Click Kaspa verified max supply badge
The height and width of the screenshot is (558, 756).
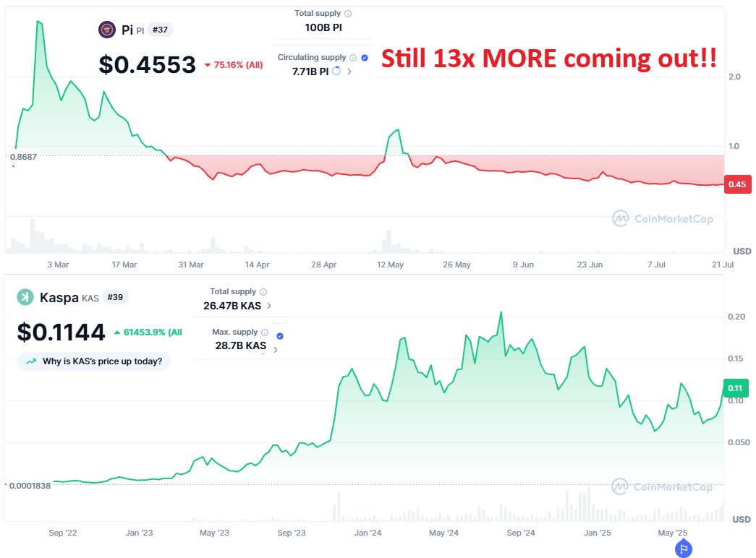point(280,336)
